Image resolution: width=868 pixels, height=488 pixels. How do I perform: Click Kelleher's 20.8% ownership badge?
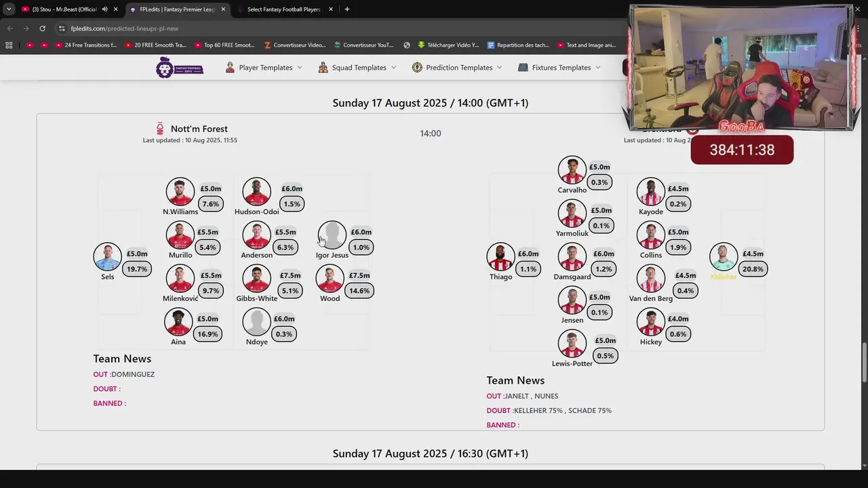(753, 269)
